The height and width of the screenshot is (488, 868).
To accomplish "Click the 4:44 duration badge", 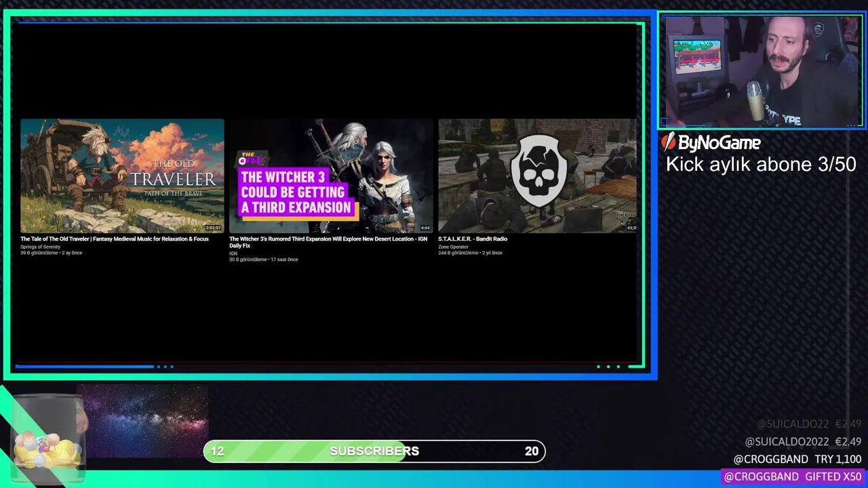I will click(425, 228).
